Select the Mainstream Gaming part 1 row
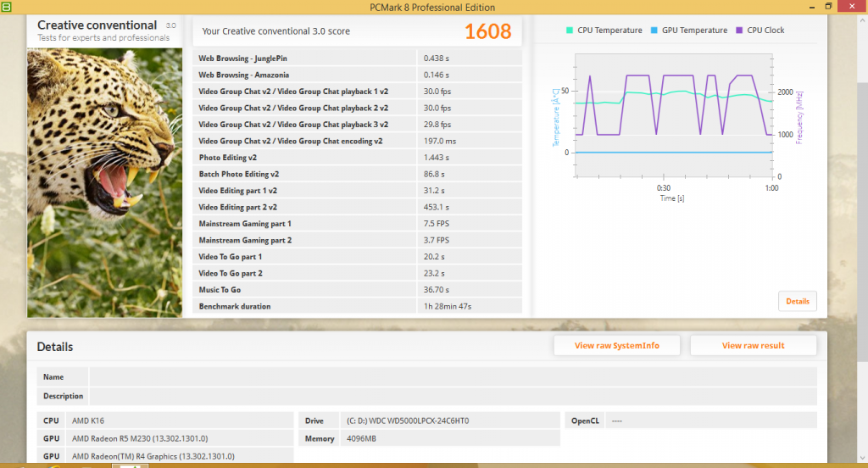Viewport: 868px width, 468px height. click(357, 224)
